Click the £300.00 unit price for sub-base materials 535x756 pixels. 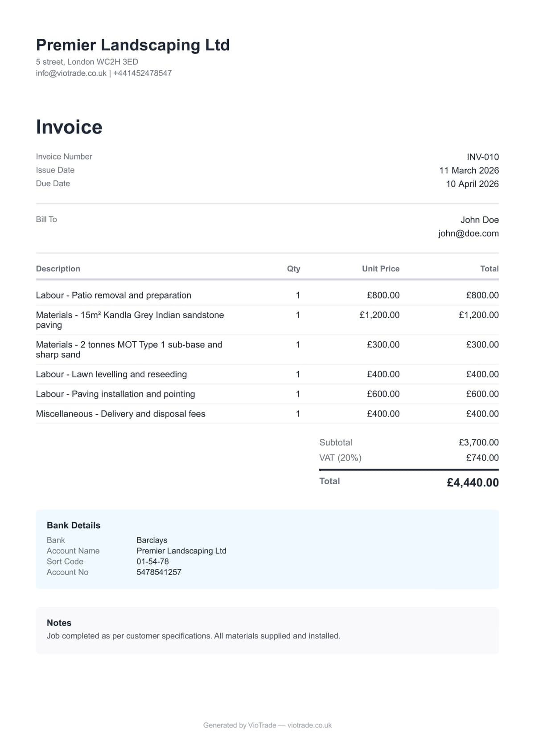click(x=383, y=344)
